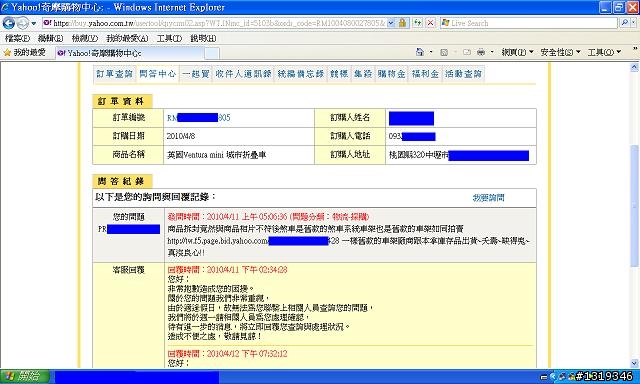Viewport: 640px width, 384px height.
Task: Open the 我的最愛(A) menu
Action: pos(127,38)
